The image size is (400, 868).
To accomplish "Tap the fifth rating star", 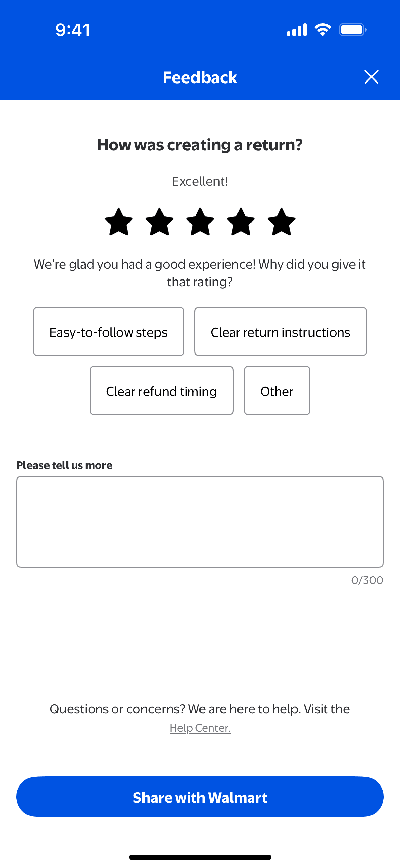I will click(x=282, y=222).
